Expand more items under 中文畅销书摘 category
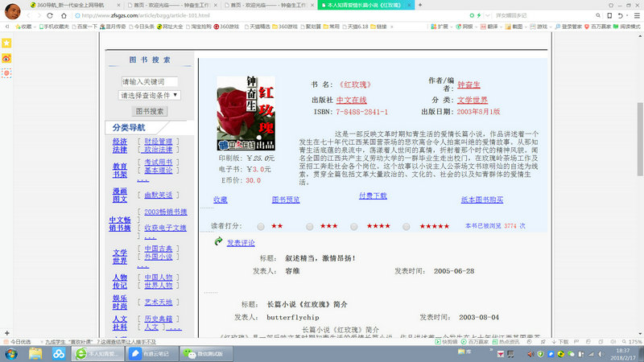The image size is (644, 362). pos(151,237)
